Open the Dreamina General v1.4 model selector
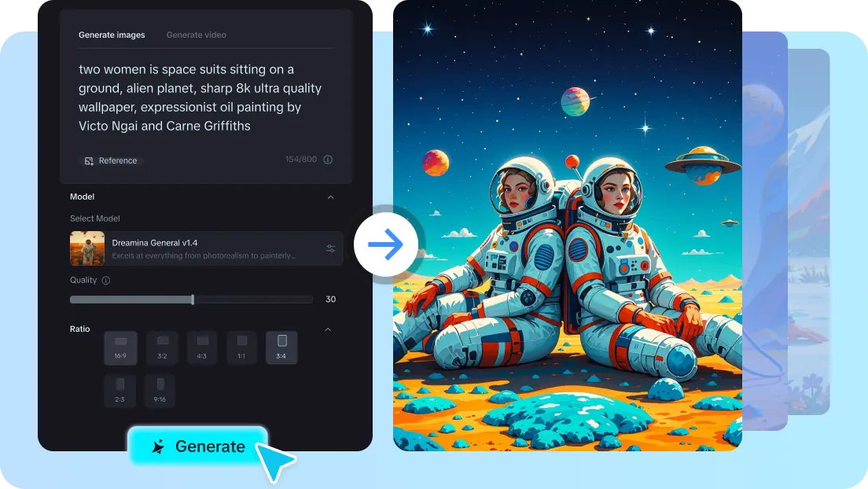Image resolution: width=868 pixels, height=489 pixels. click(x=206, y=248)
